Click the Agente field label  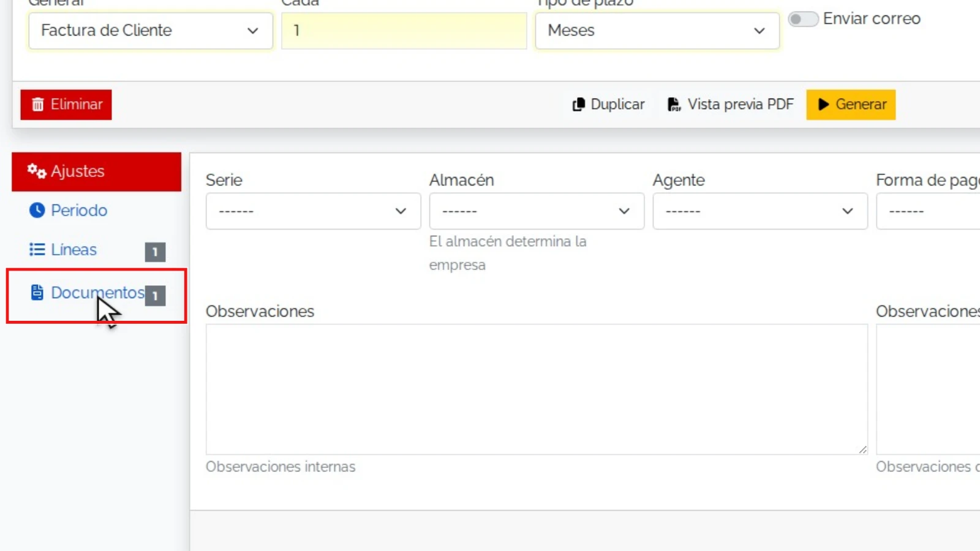click(679, 180)
